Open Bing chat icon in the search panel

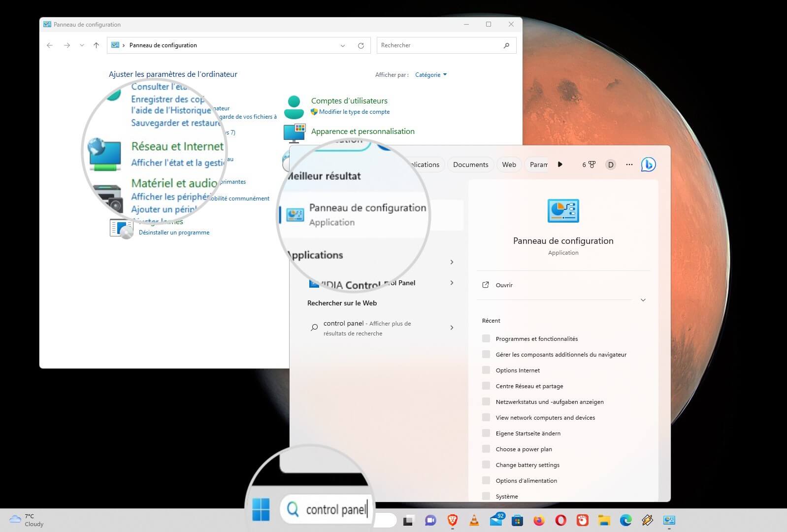(648, 164)
